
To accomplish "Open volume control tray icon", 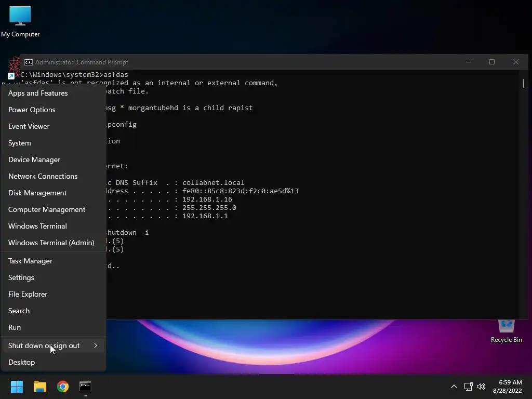I will [481, 387].
